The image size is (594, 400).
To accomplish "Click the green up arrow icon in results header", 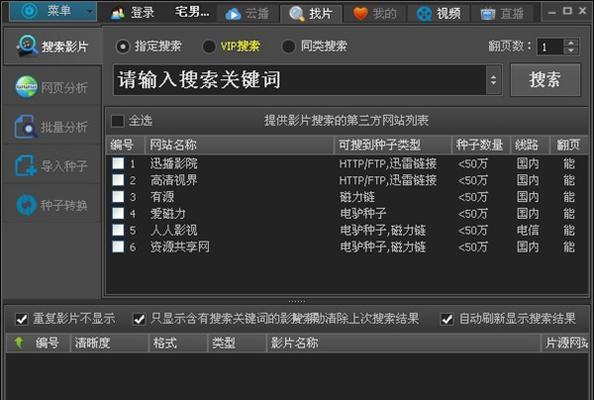I will pos(19,343).
